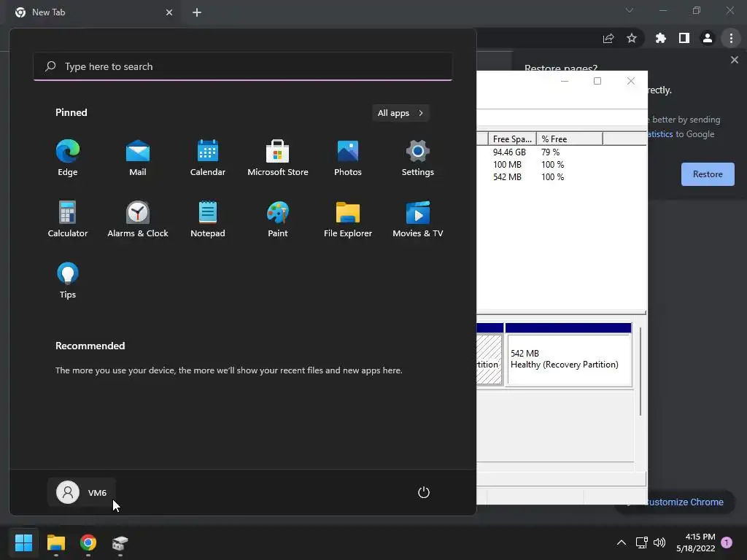Image resolution: width=747 pixels, height=560 pixels.
Task: Open Settings from Start menu
Action: click(x=418, y=158)
